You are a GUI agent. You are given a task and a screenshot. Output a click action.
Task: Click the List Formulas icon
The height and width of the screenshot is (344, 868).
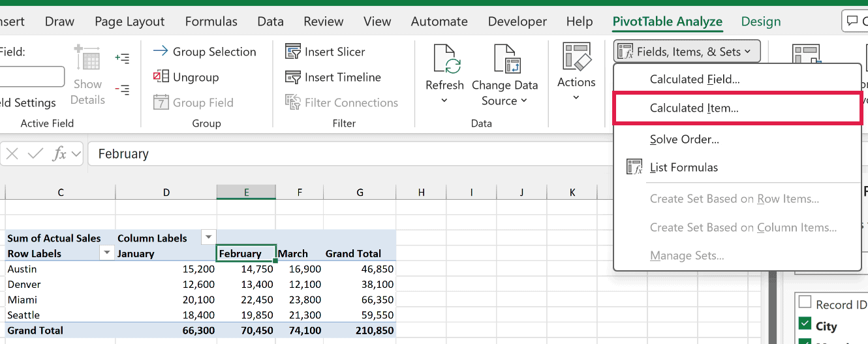pos(634,167)
